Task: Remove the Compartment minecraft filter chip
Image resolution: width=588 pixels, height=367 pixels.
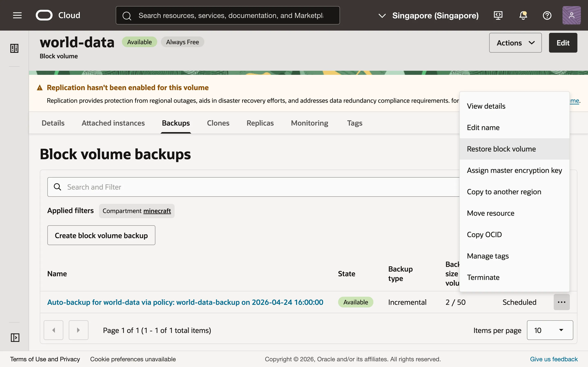Action: click(x=137, y=211)
